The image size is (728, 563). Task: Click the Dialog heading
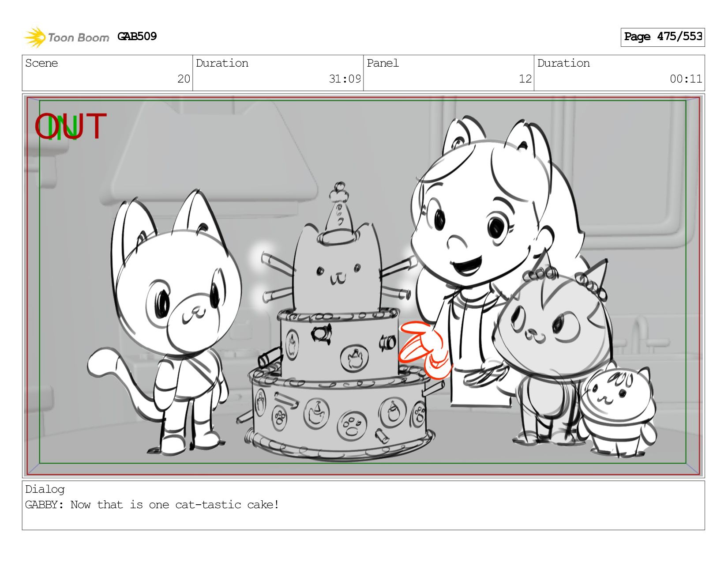click(45, 489)
